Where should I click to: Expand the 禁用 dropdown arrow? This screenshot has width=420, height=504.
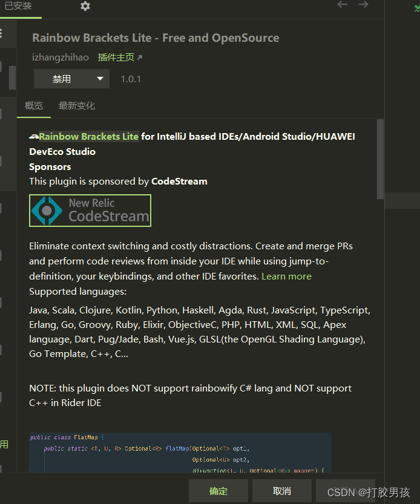pyautogui.click(x=100, y=79)
